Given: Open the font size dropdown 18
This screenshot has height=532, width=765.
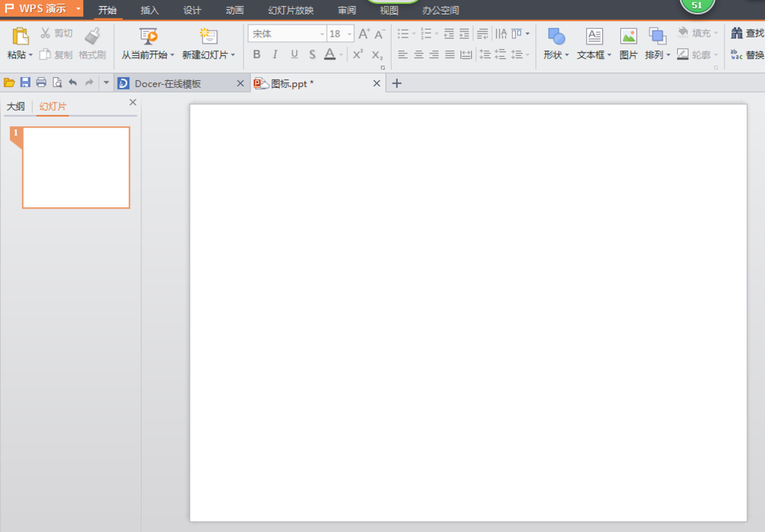Looking at the screenshot, I should [350, 34].
